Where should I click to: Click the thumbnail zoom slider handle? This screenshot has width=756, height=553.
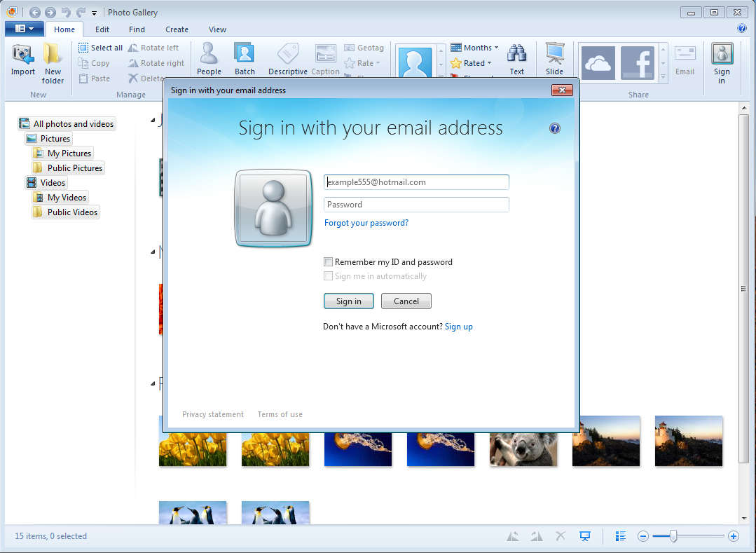673,536
